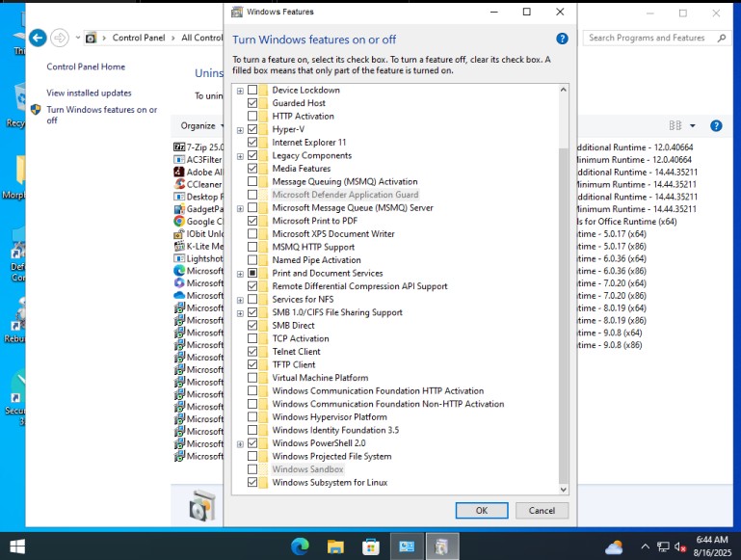
Task: Select the K-Lite program icon
Action: [x=179, y=246]
